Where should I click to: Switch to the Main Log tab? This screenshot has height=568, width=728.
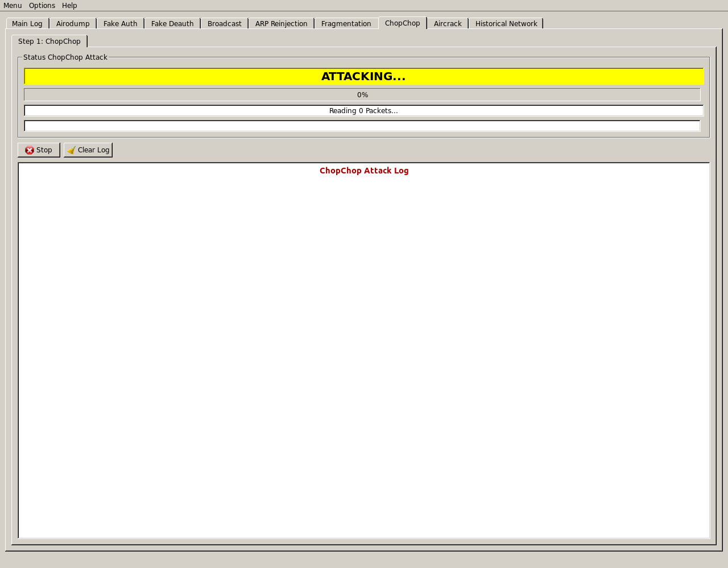tap(27, 24)
